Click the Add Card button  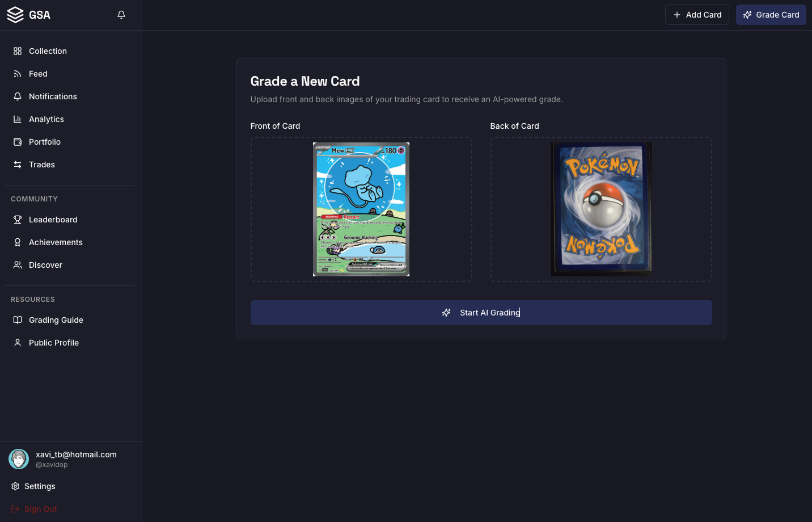click(697, 15)
